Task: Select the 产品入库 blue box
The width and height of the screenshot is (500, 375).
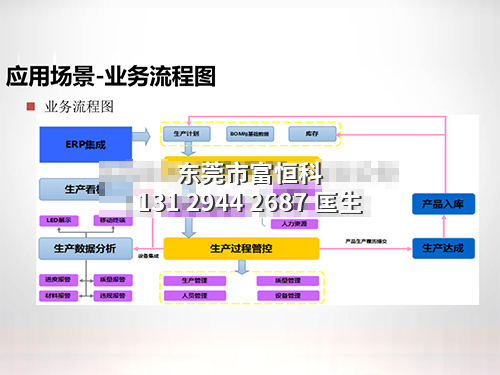Action: pyautogui.click(x=443, y=204)
